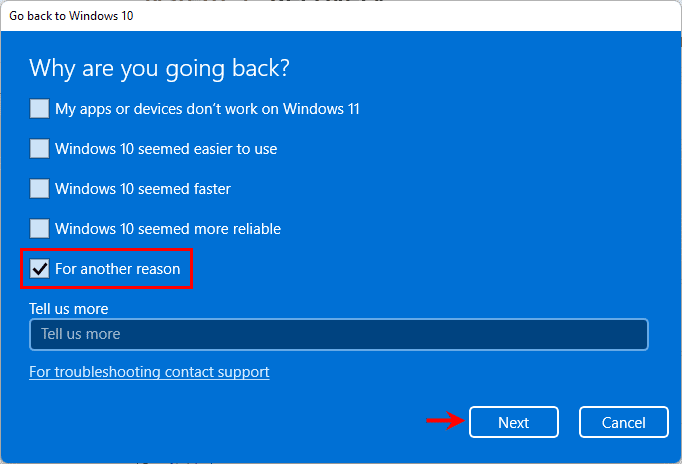Click the checkmark tick inside the checked box
The width and height of the screenshot is (682, 464).
click(x=39, y=269)
